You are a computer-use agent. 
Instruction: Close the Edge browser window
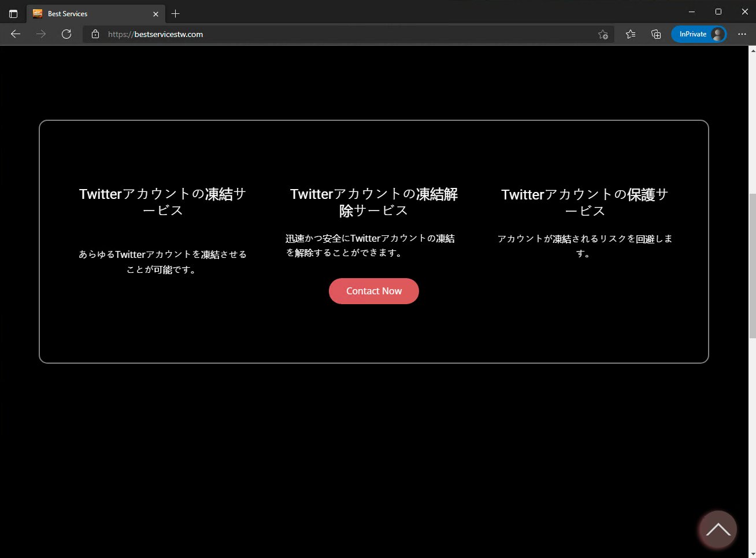(x=745, y=12)
